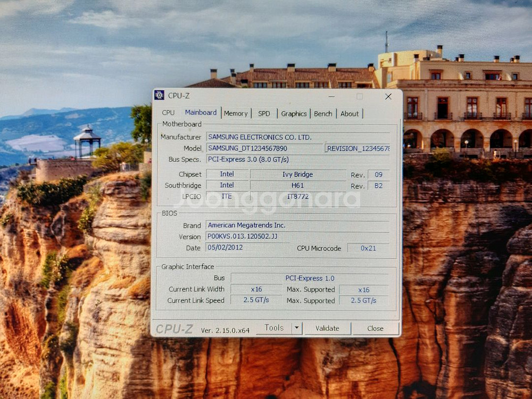Click the Max. Supported link width x16
Viewport: 532px width, 399px height.
pos(364,289)
